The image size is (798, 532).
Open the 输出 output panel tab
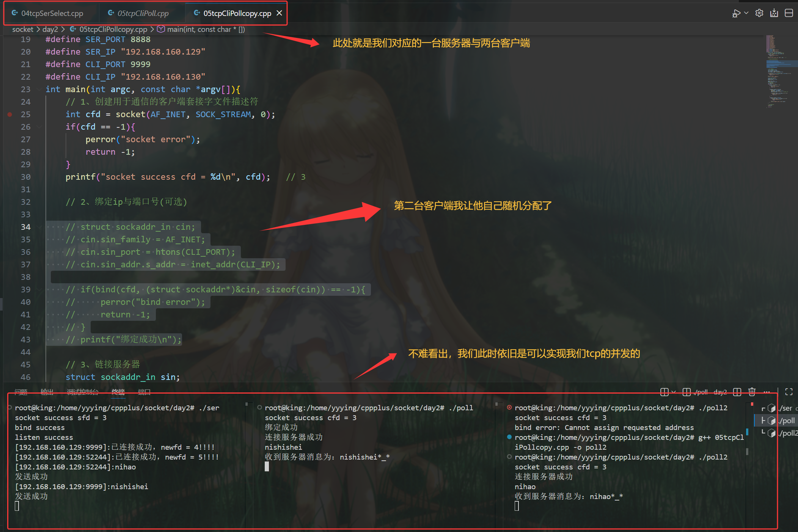click(47, 392)
